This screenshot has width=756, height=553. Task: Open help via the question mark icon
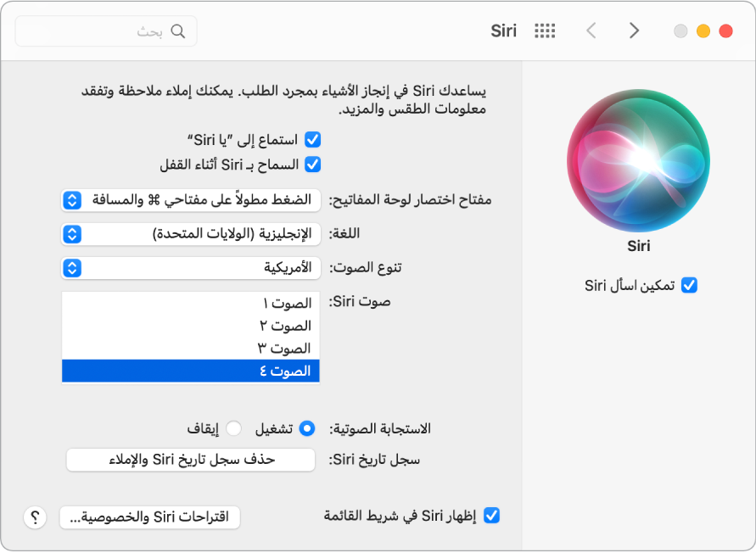click(35, 517)
